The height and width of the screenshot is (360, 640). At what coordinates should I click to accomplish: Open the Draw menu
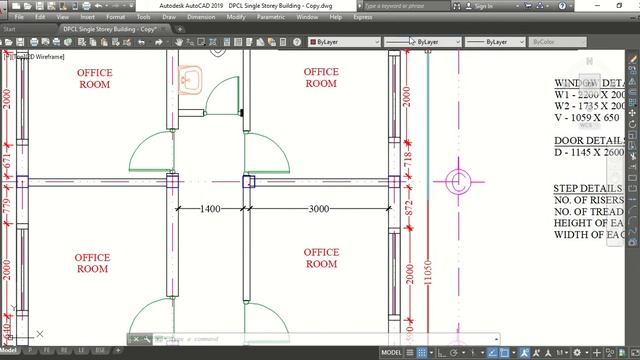[169, 17]
